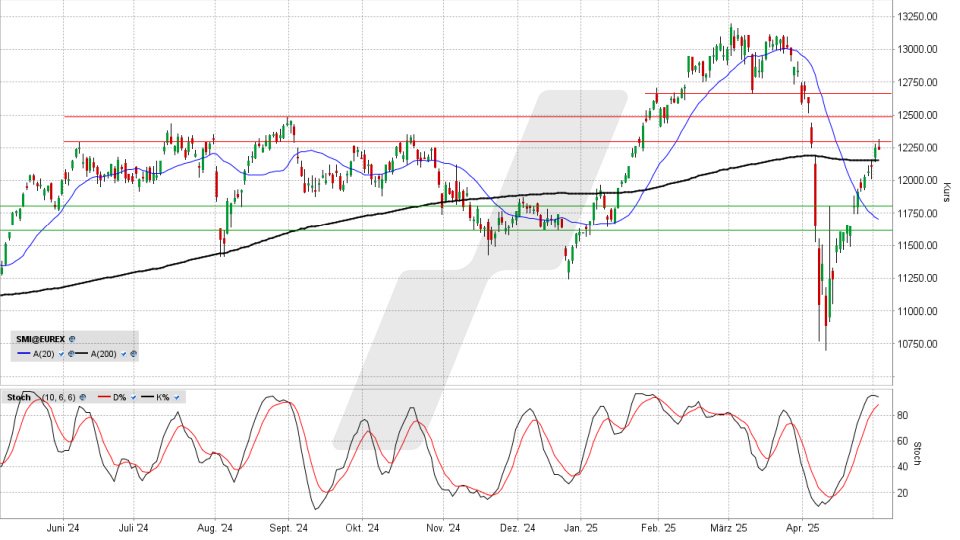
Task: Click the Nov. '24 date label
Action: click(x=443, y=528)
